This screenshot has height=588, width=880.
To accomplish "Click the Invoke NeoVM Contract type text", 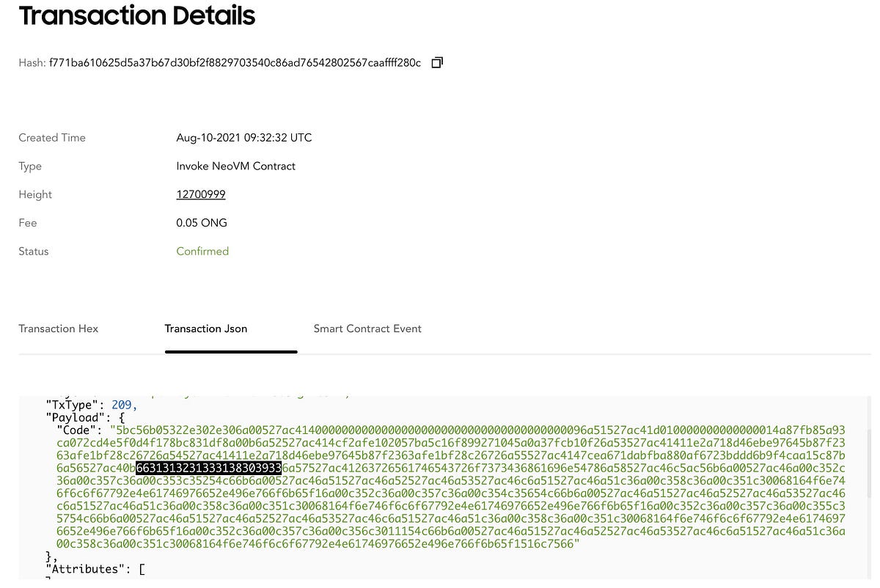I will click(235, 166).
